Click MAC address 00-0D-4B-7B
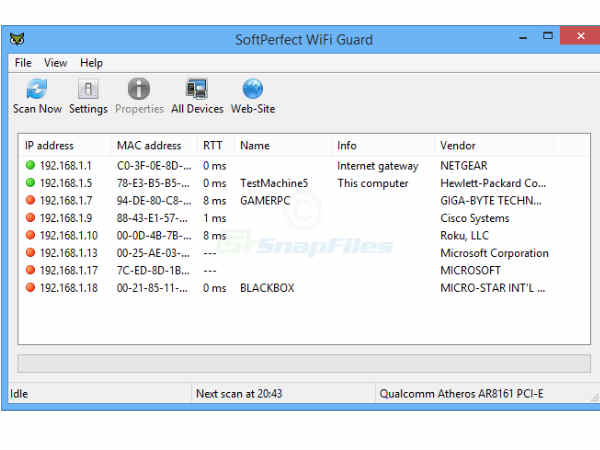The height and width of the screenshot is (450, 600). pos(154,235)
